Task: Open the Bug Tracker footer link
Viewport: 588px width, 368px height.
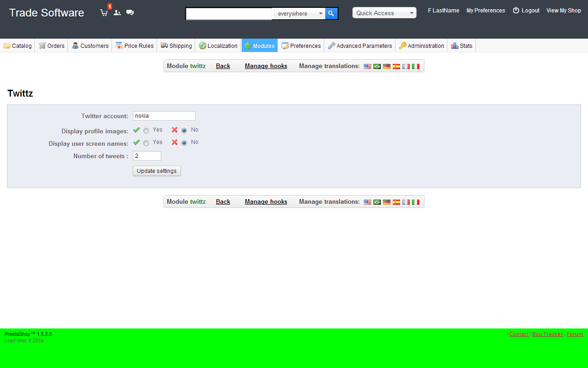Action: tap(548, 334)
